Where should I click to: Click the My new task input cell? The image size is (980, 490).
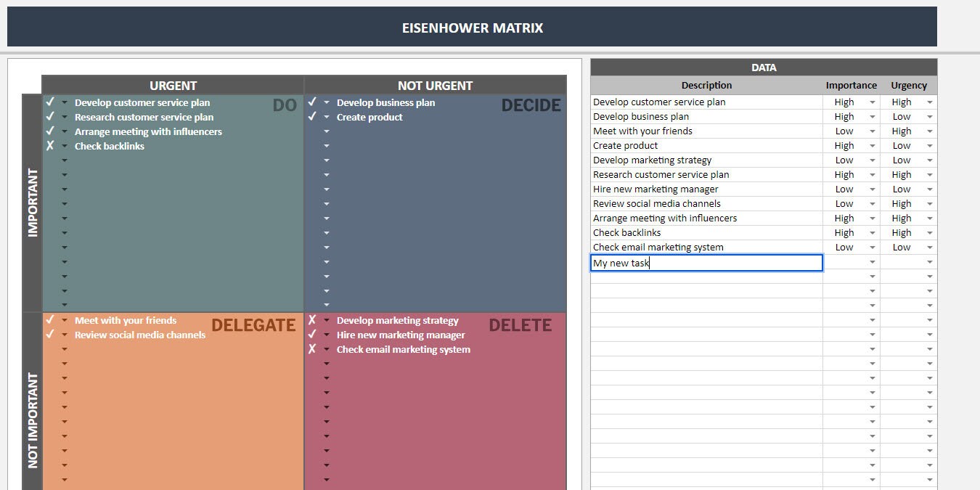pyautogui.click(x=704, y=263)
